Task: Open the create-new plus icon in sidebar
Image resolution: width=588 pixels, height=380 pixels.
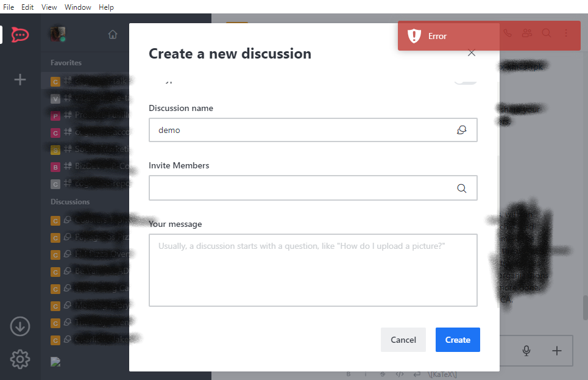Action: tap(20, 79)
